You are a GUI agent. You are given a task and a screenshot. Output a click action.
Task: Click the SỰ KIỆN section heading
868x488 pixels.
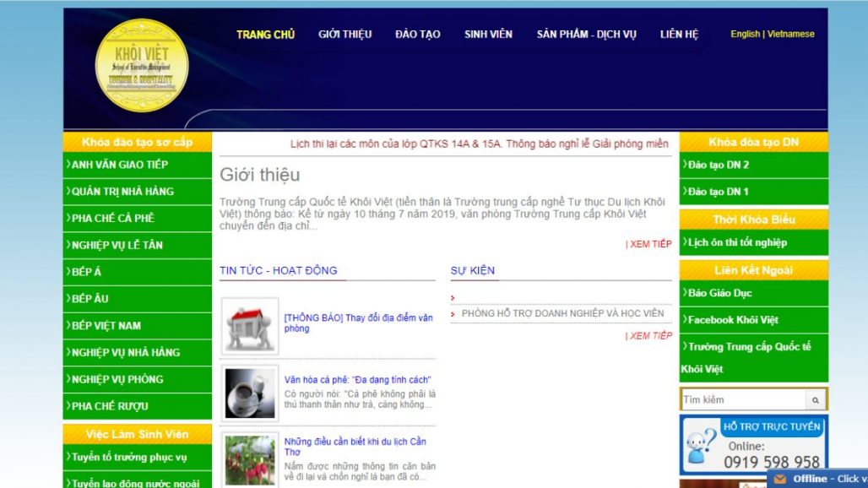point(473,270)
